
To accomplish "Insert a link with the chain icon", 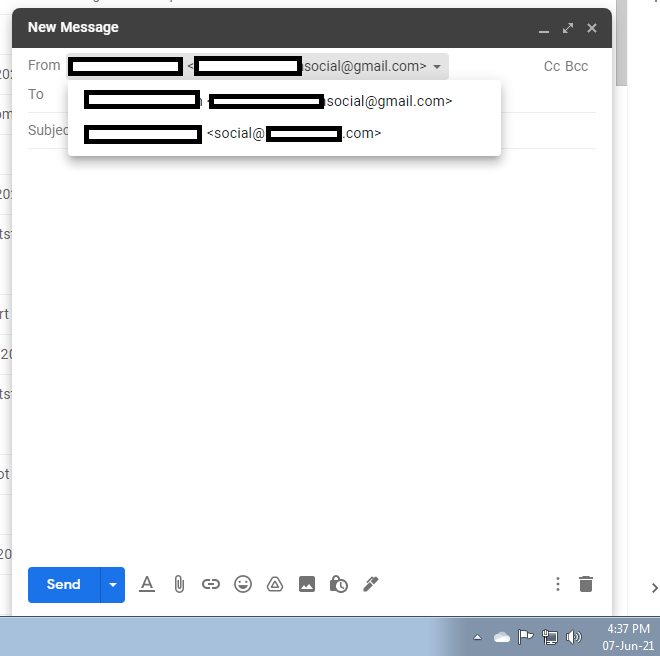I will point(211,584).
